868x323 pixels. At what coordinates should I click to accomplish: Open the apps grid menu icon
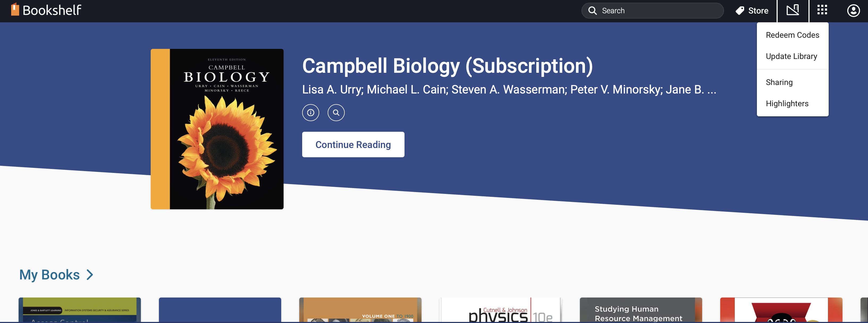click(x=822, y=10)
